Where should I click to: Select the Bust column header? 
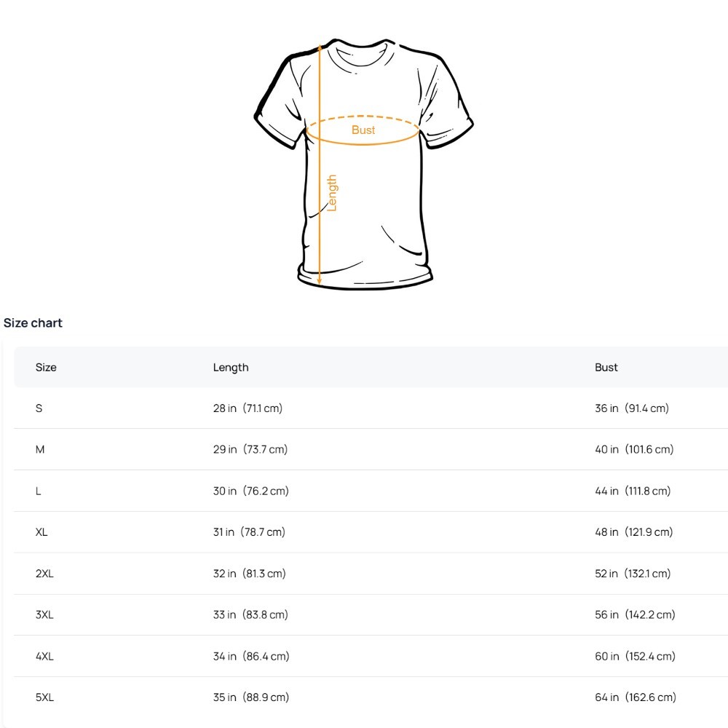tap(606, 368)
